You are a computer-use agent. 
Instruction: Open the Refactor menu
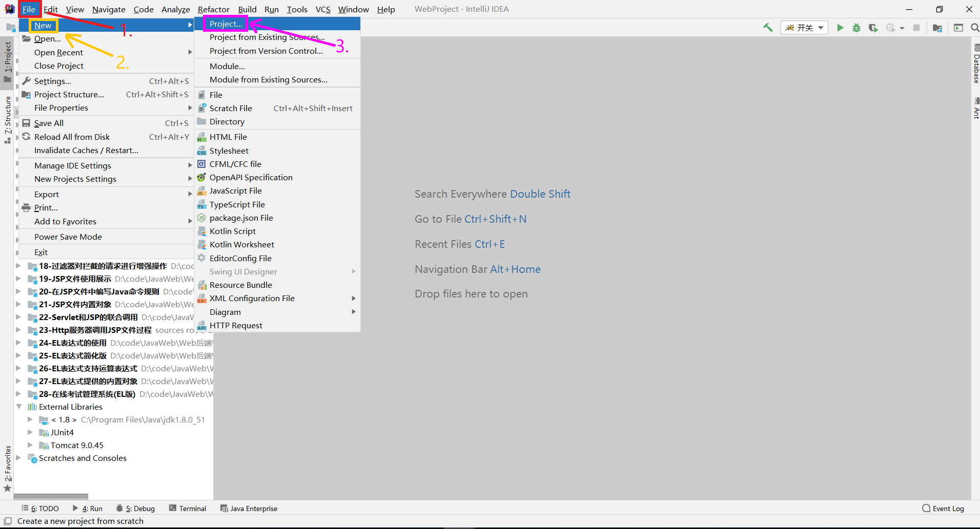pyautogui.click(x=213, y=9)
